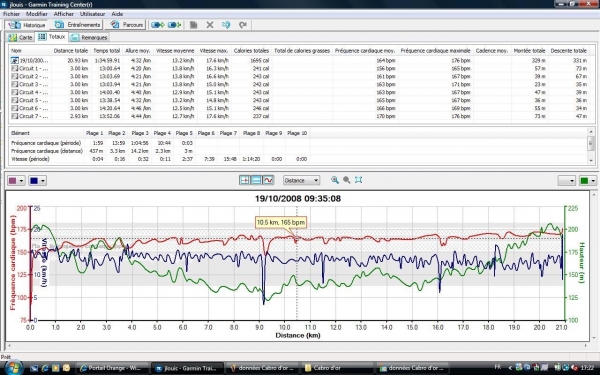Click the delete X toolbar icon

[x=210, y=25]
